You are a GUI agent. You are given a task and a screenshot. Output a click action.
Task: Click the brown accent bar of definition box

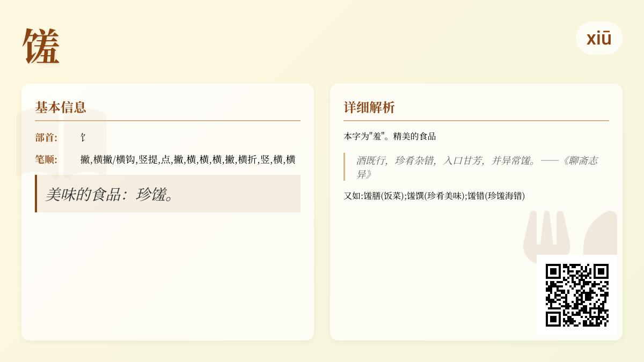[36, 194]
